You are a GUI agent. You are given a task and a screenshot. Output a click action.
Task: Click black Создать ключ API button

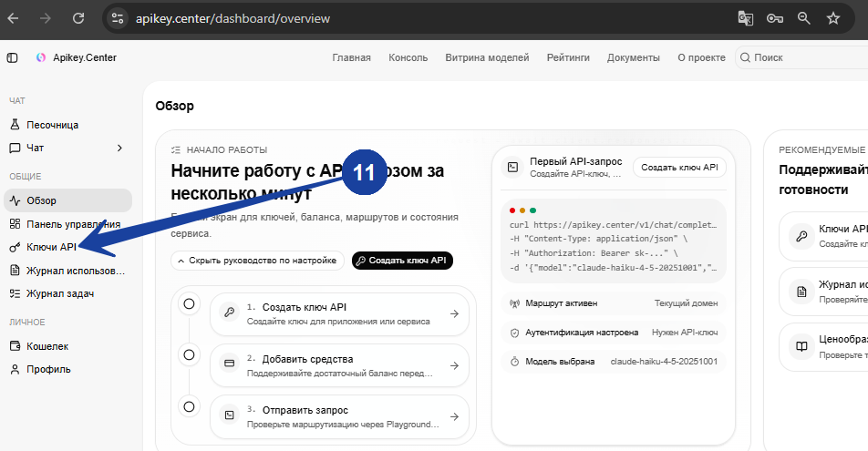point(402,261)
